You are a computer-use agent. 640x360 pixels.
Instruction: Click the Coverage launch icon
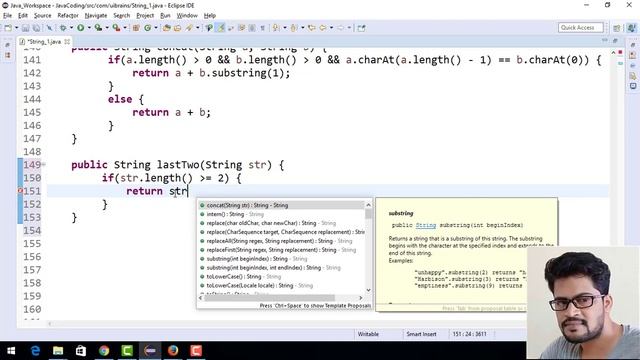98,28
